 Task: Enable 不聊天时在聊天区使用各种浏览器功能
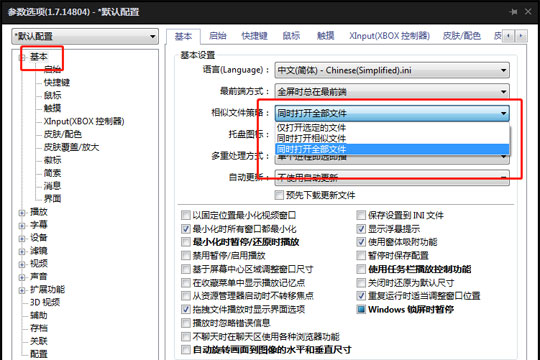186,337
